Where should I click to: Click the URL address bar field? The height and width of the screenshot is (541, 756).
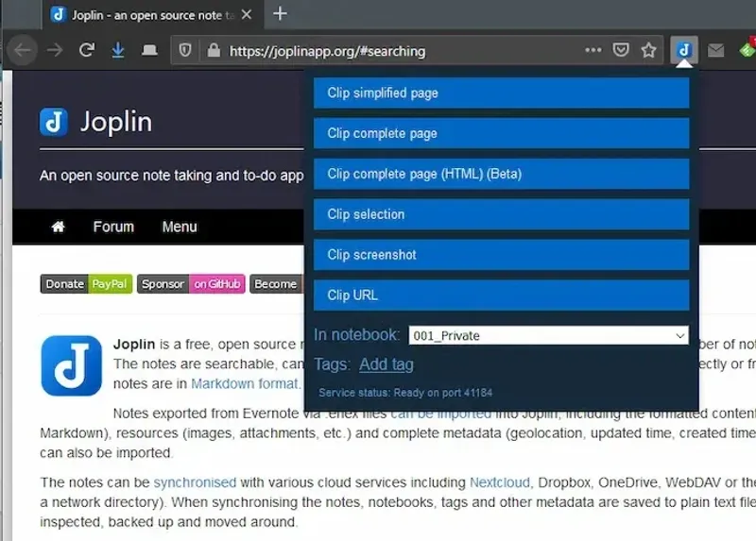point(397,50)
